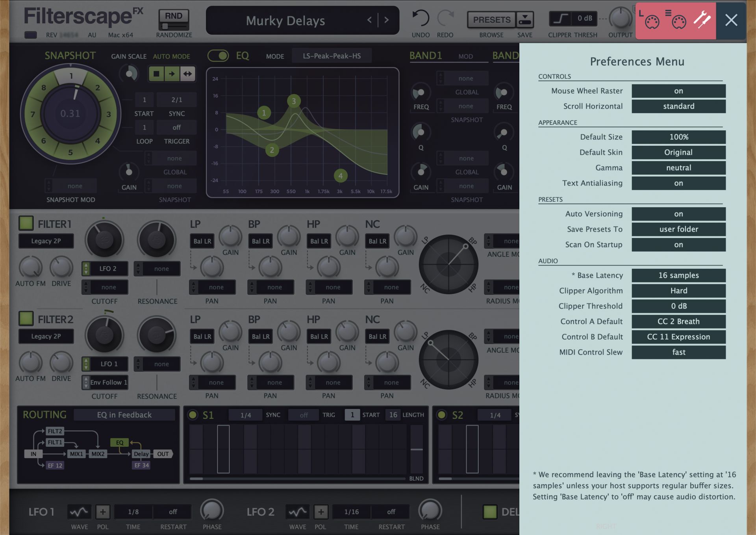The height and width of the screenshot is (535, 756).
Task: Toggle the FILTER1 enable square
Action: (x=26, y=223)
